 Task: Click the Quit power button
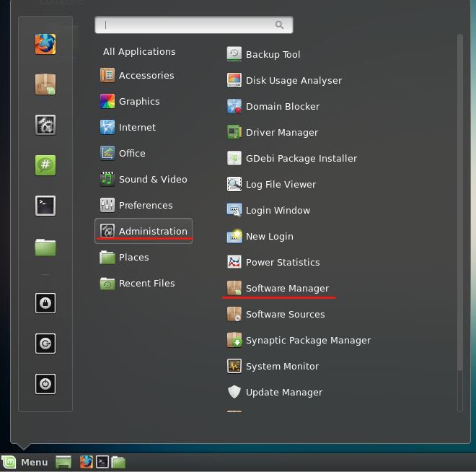click(x=45, y=384)
